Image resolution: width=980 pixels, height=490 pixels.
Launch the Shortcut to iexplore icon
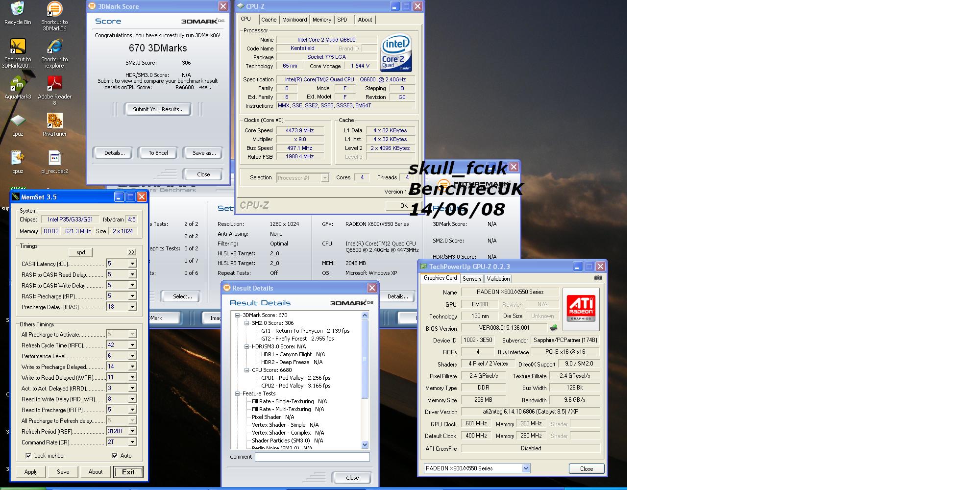tap(54, 53)
